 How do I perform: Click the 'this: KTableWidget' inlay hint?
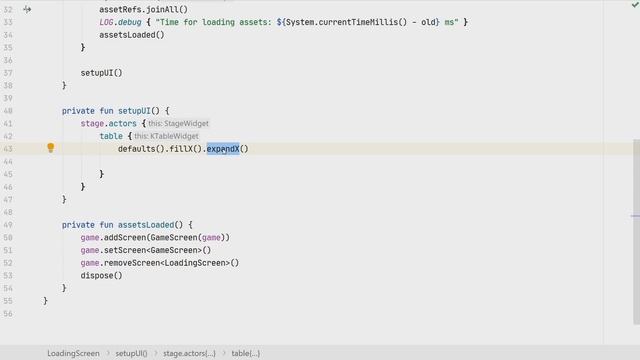[166, 136]
